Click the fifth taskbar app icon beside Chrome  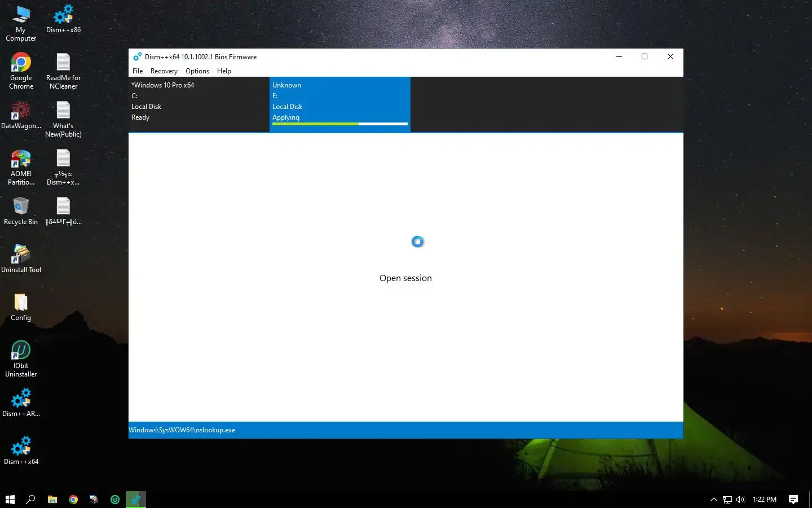(x=94, y=499)
